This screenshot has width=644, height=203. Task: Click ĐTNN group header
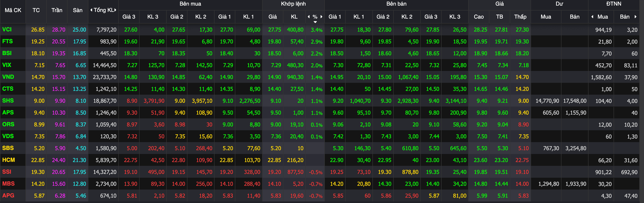[614, 4]
